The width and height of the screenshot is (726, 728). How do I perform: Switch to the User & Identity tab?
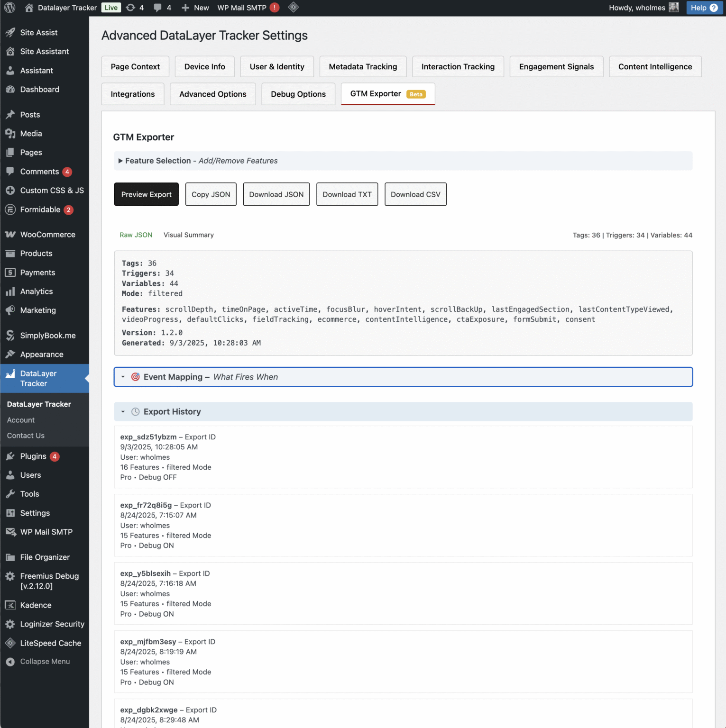point(277,66)
